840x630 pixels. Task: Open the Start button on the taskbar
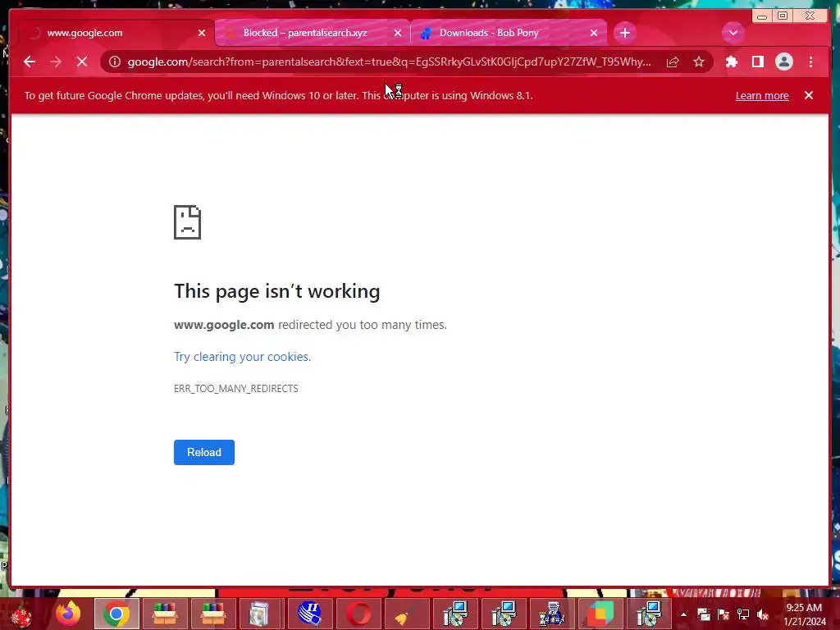21,614
